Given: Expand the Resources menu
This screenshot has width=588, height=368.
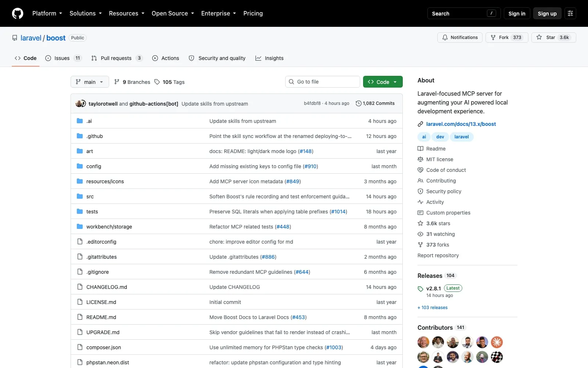Looking at the screenshot, I should [x=126, y=13].
